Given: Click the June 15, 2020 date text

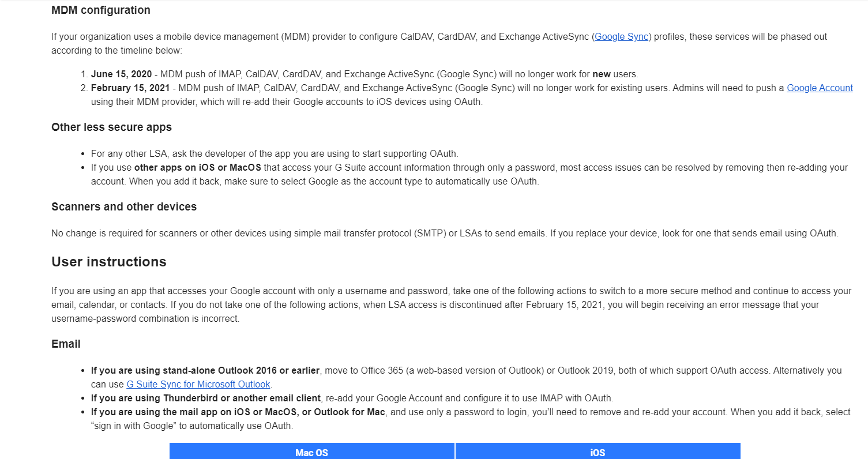Looking at the screenshot, I should tap(121, 74).
